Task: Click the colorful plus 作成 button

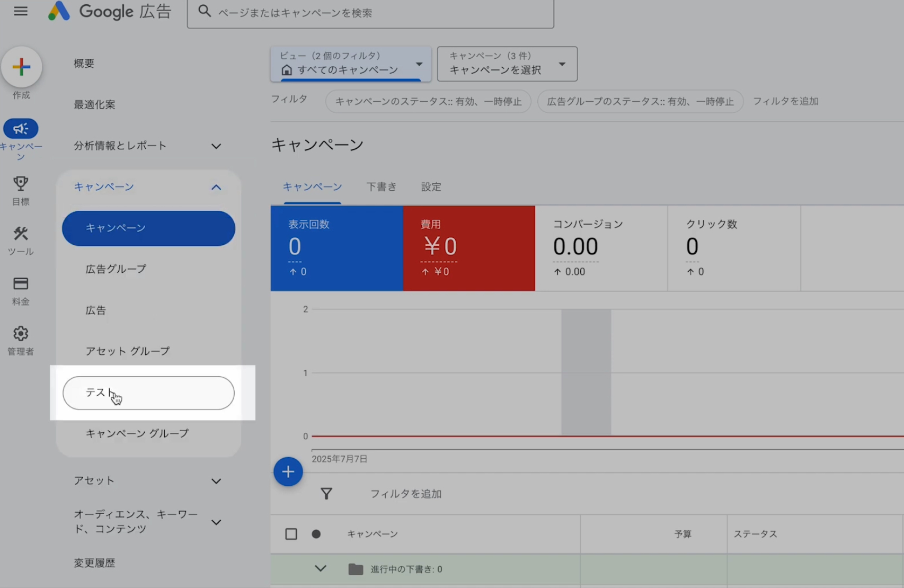Action: (x=21, y=67)
